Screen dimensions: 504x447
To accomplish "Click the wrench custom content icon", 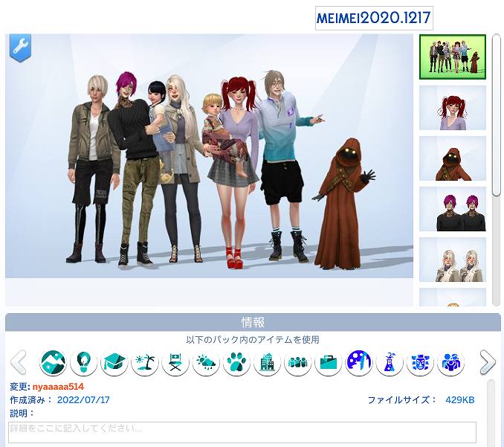I will pyautogui.click(x=19, y=48).
